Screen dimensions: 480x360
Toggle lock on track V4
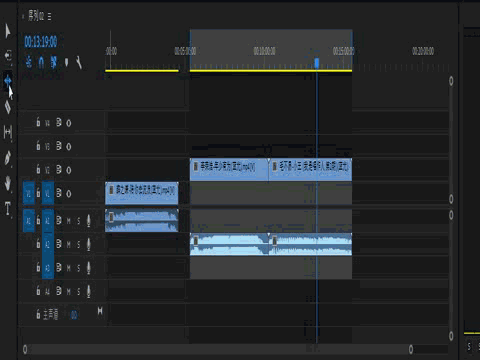(x=38, y=123)
